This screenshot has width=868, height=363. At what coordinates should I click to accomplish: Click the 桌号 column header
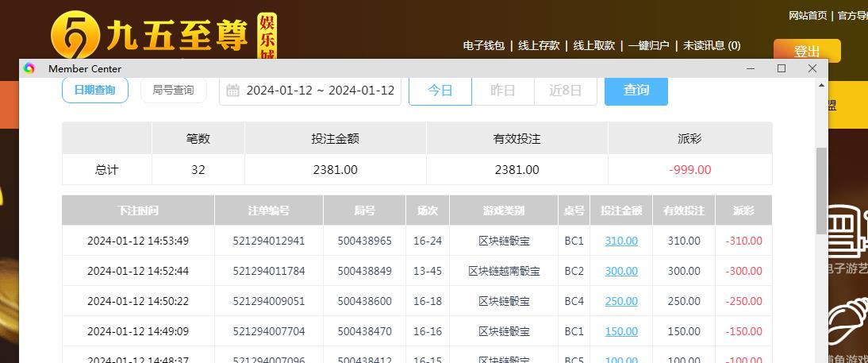pyautogui.click(x=574, y=210)
